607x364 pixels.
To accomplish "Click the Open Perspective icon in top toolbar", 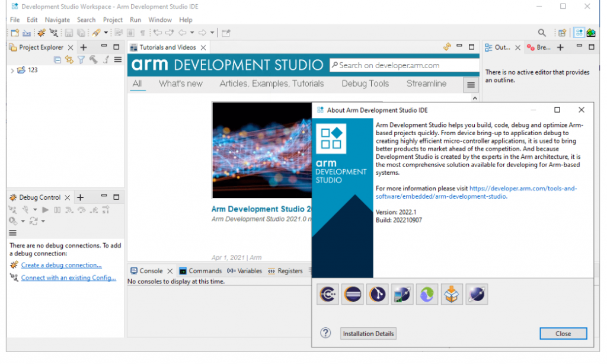I will (x=562, y=33).
